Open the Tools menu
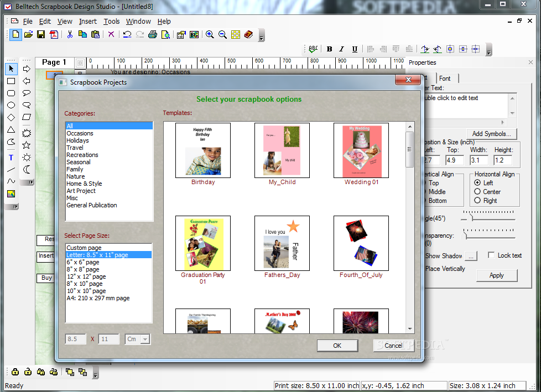This screenshot has width=541, height=392. tap(112, 22)
